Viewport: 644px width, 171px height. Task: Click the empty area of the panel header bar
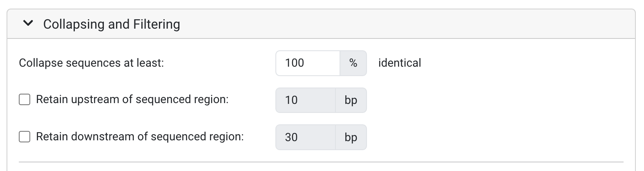tap(409, 24)
